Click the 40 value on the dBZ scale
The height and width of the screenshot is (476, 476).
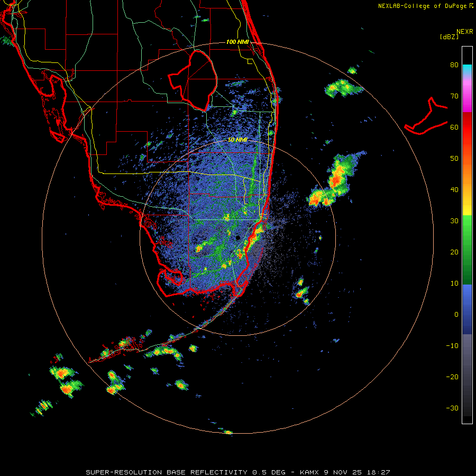click(454, 190)
